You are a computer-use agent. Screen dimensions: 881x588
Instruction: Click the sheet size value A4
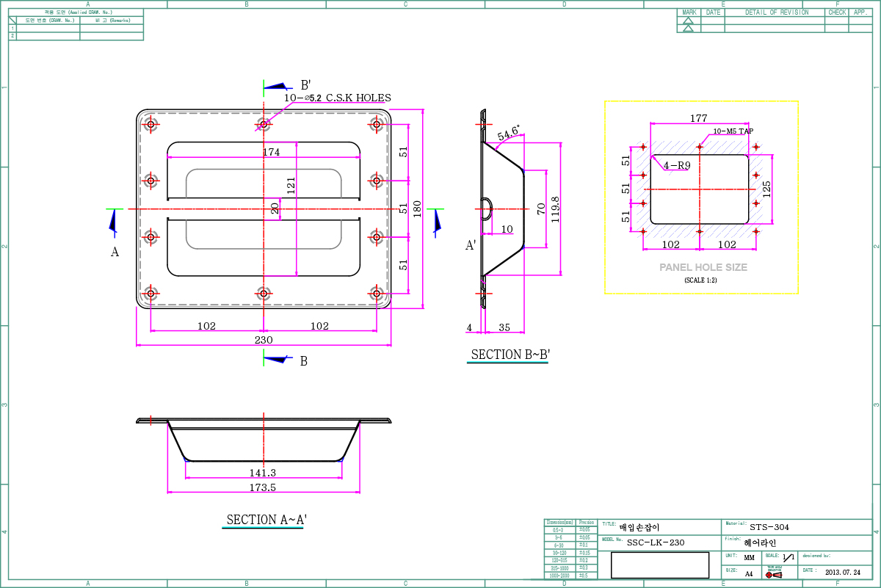tap(749, 574)
